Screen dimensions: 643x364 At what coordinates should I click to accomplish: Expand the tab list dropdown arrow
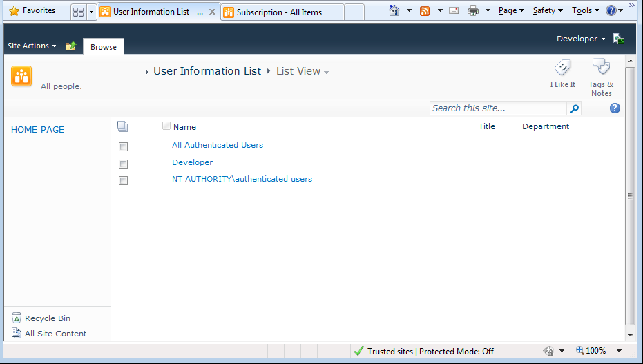click(x=91, y=12)
